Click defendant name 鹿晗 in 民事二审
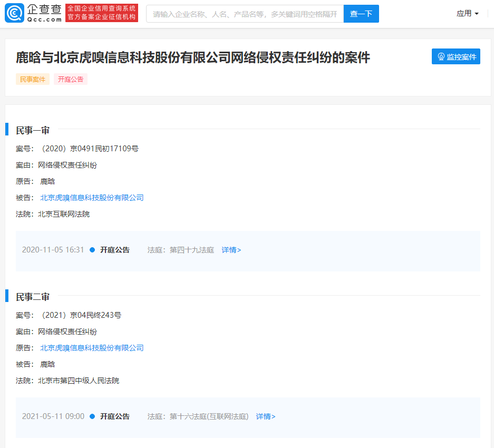The image size is (494, 448). tap(47, 365)
